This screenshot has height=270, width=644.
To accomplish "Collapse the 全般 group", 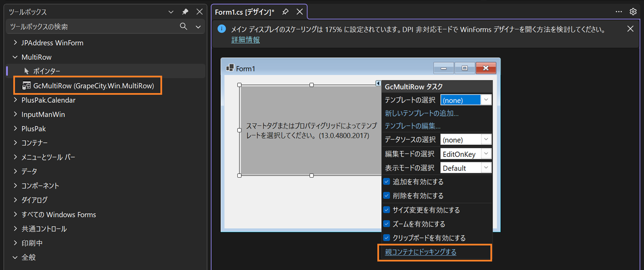I will (x=15, y=257).
